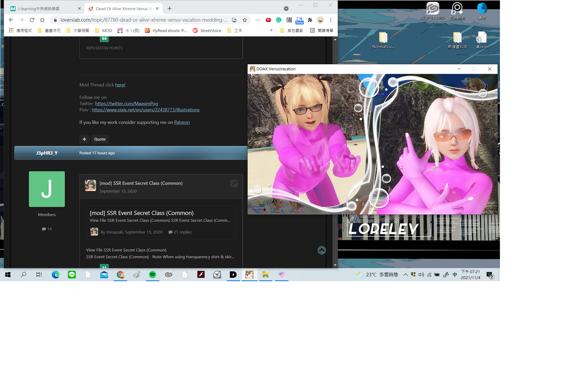Open the Extensions puzzle-piece menu

pyautogui.click(x=310, y=20)
